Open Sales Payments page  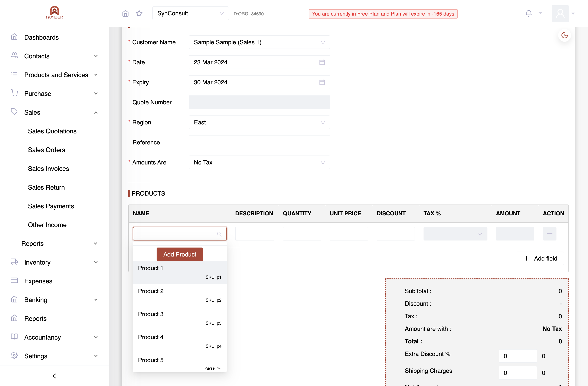(x=51, y=206)
